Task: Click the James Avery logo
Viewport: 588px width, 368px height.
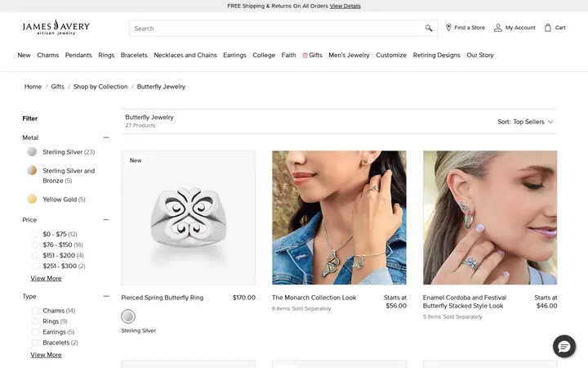Action: [56, 27]
